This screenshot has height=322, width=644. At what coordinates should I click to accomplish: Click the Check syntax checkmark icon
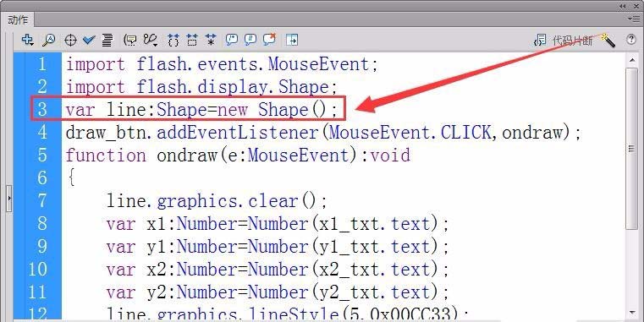tap(89, 40)
